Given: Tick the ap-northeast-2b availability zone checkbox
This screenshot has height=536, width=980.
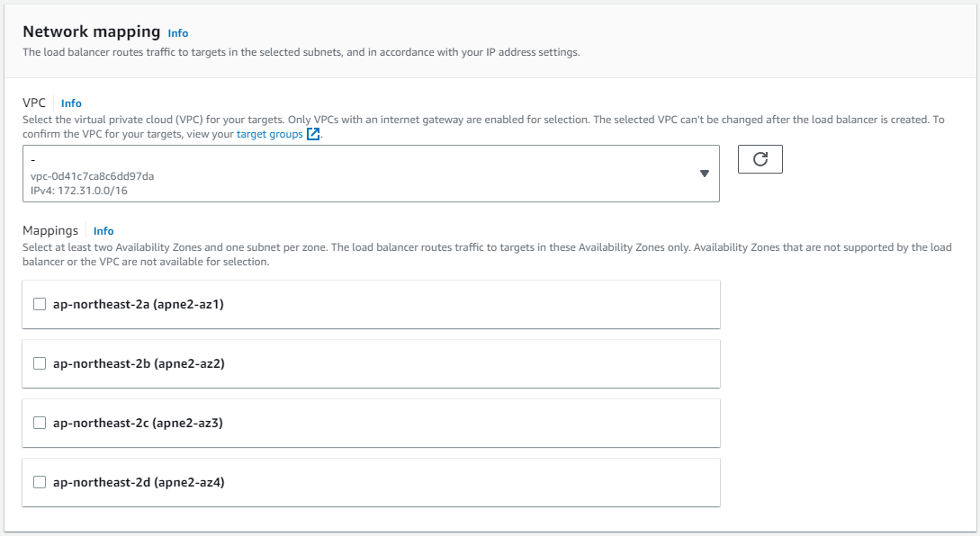Looking at the screenshot, I should coord(40,363).
